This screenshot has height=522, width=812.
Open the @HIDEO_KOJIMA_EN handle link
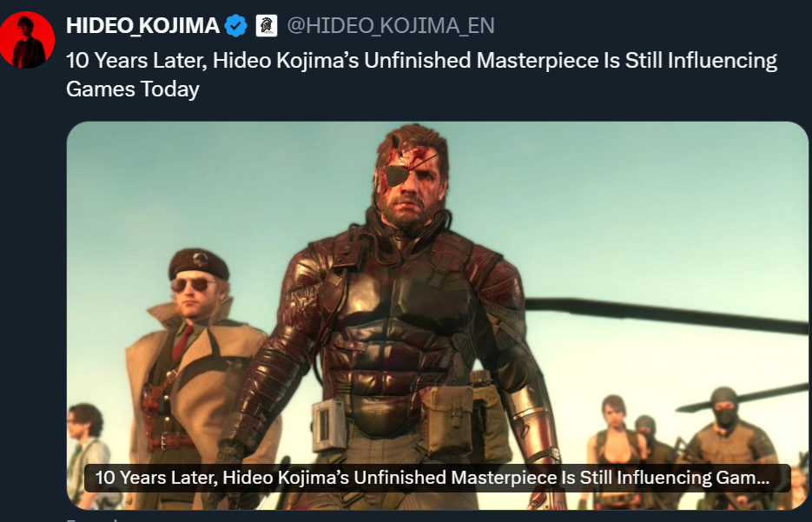[x=391, y=25]
